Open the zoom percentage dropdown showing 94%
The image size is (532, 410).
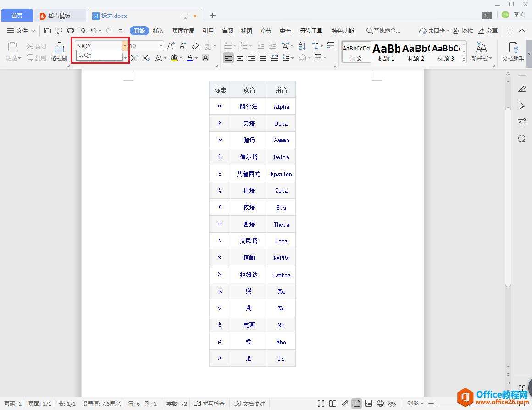click(415, 404)
